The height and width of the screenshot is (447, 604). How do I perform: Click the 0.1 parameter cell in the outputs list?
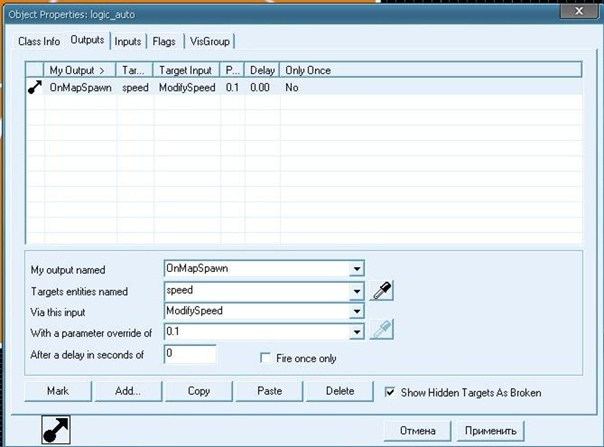point(232,87)
